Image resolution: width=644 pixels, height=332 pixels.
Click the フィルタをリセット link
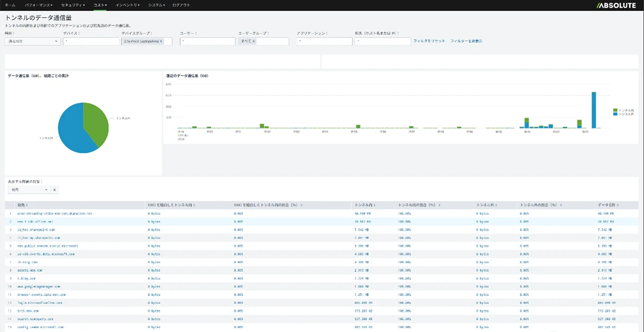429,41
